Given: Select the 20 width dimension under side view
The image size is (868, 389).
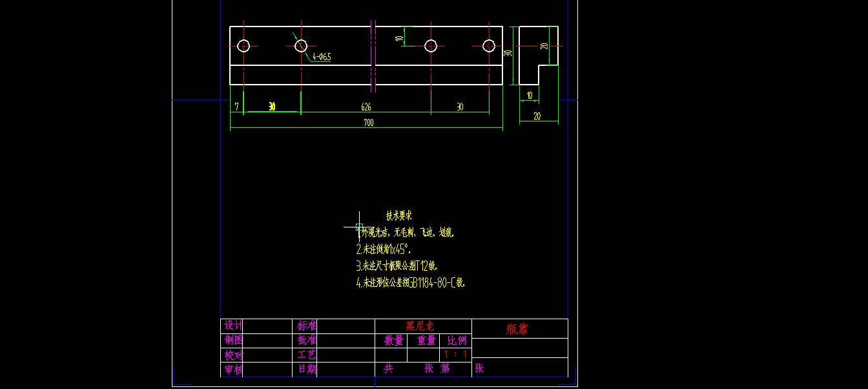Looking at the screenshot, I should (x=537, y=116).
